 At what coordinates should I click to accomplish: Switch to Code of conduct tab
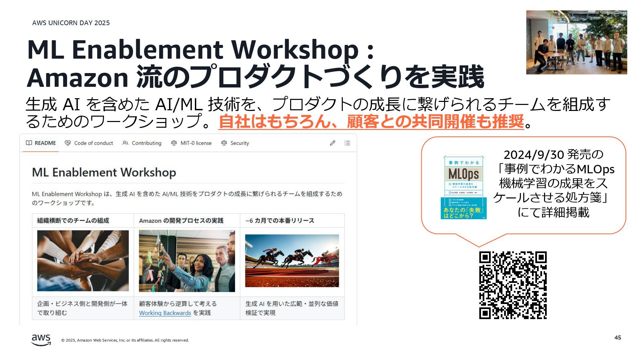click(x=89, y=143)
